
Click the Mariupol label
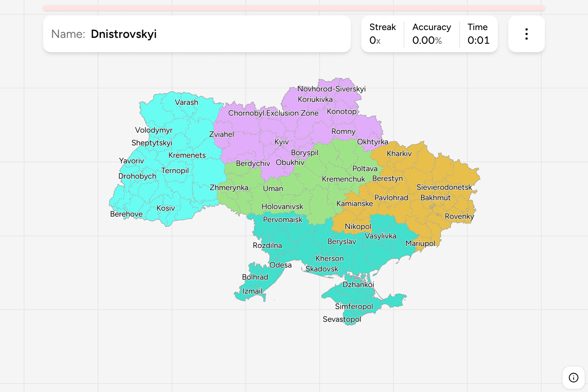[x=420, y=243]
